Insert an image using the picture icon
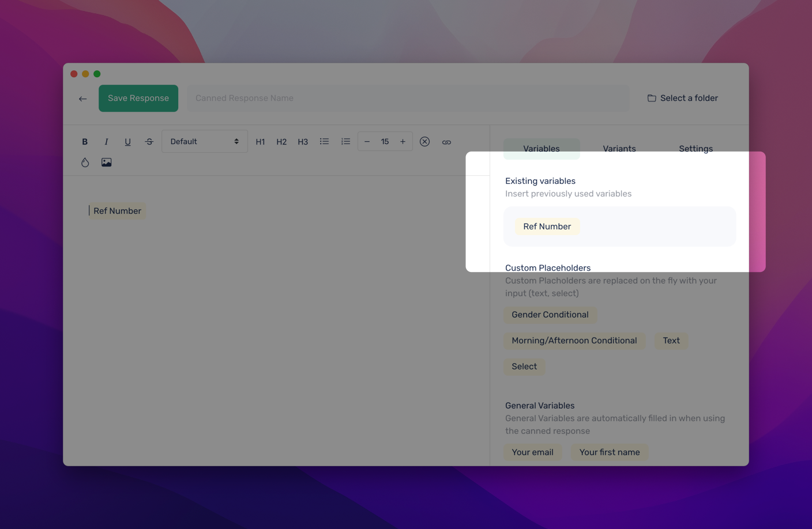Screen dimensions: 812x529 point(107,163)
